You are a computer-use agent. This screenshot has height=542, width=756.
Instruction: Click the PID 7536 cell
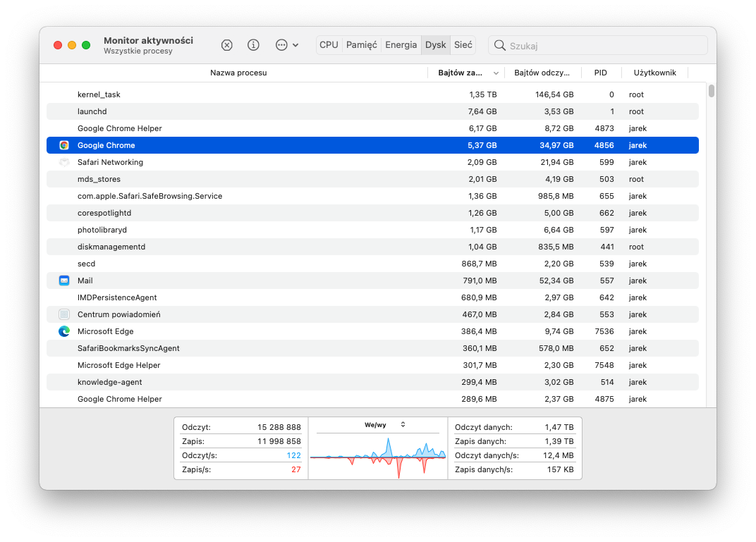(x=604, y=331)
